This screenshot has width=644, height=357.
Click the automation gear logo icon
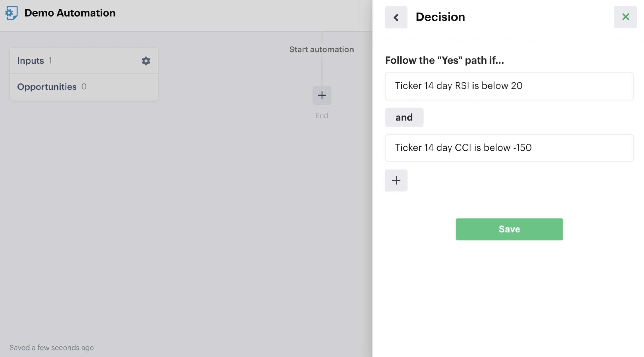[x=11, y=13]
